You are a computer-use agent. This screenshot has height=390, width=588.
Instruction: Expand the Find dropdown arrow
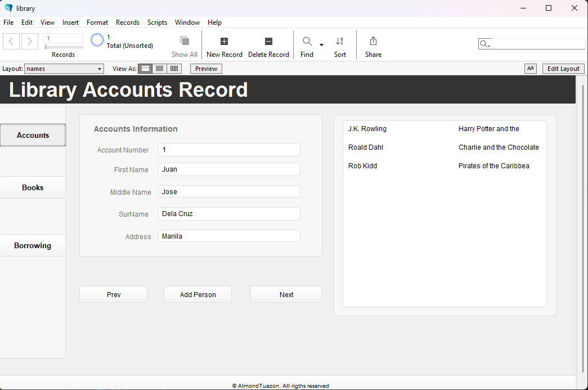[x=321, y=45]
